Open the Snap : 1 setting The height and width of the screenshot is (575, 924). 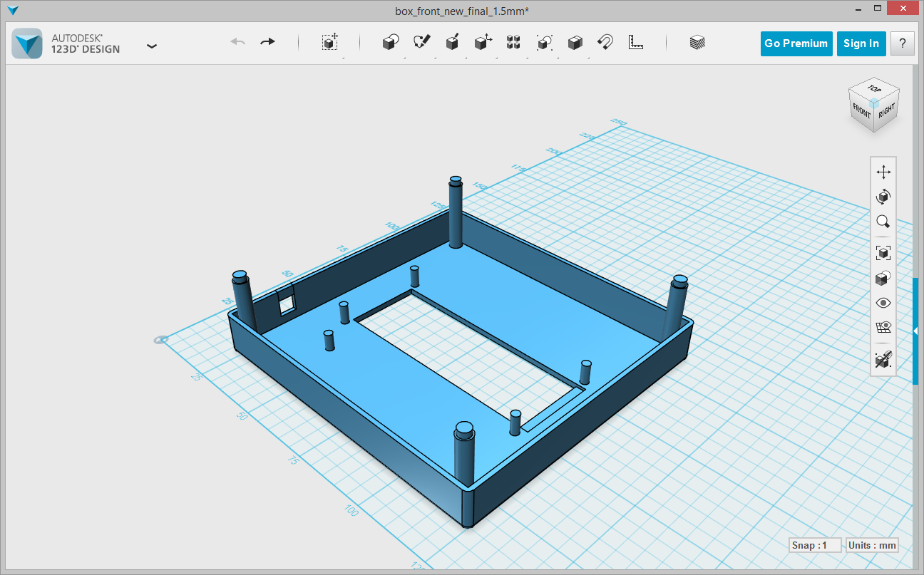point(816,545)
